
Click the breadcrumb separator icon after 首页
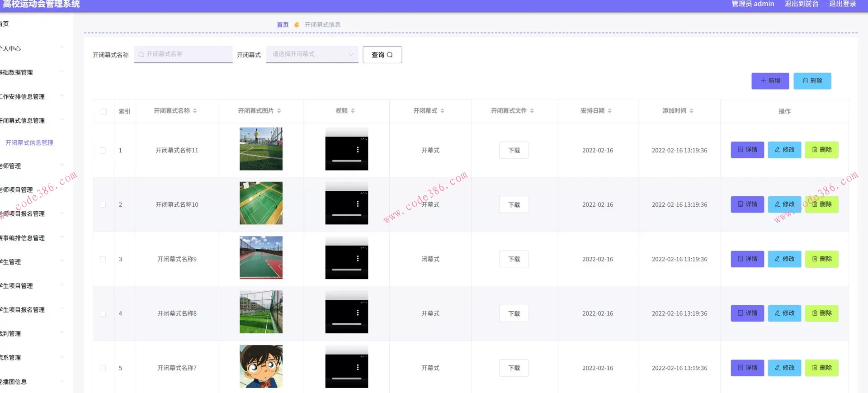tap(297, 24)
